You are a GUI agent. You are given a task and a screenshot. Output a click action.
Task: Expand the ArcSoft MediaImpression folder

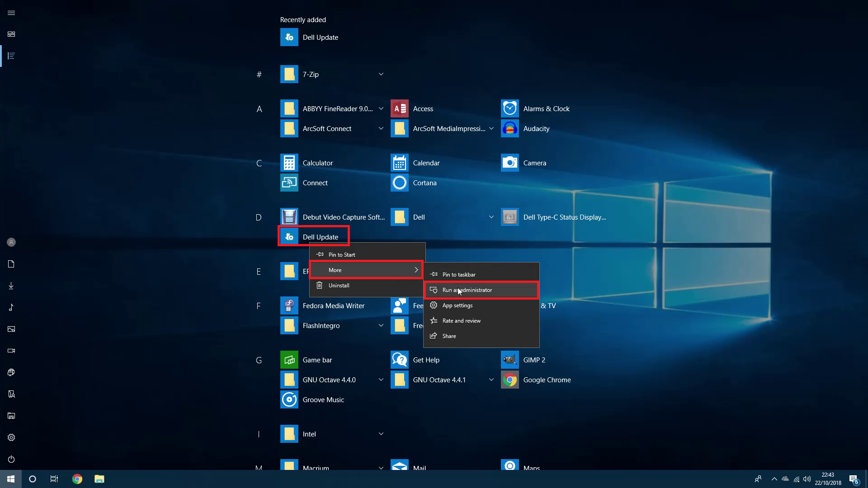491,128
